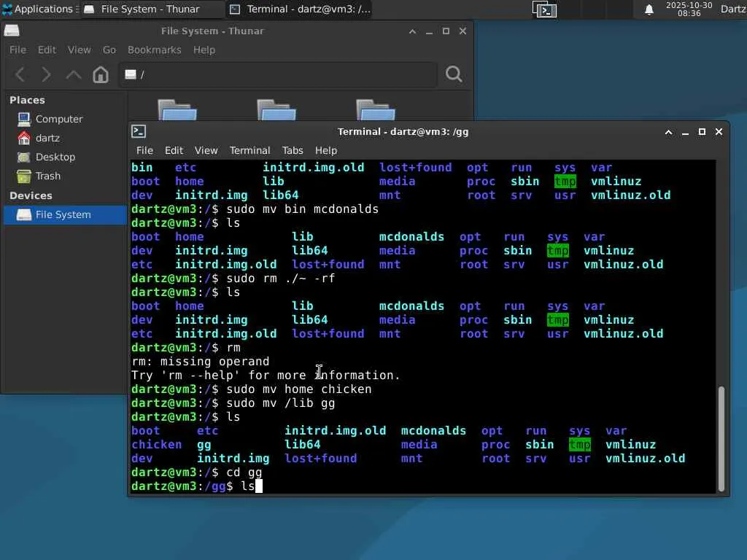Click Thunar's back arrow button

pyautogui.click(x=20, y=74)
